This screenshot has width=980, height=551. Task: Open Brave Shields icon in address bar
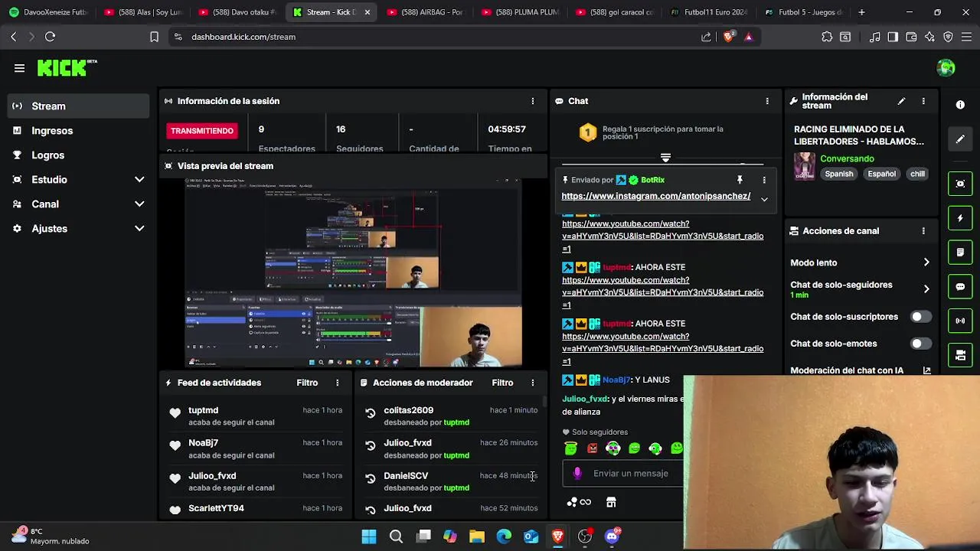click(x=728, y=36)
